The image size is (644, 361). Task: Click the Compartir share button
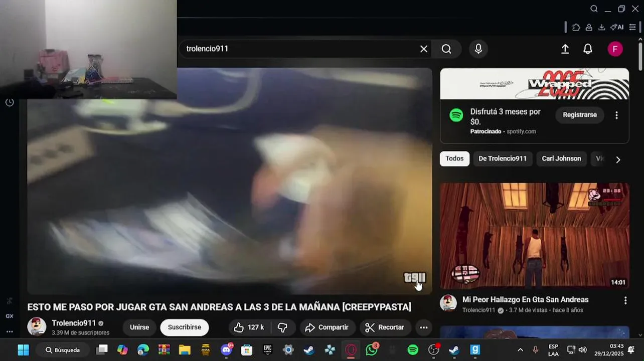327,327
